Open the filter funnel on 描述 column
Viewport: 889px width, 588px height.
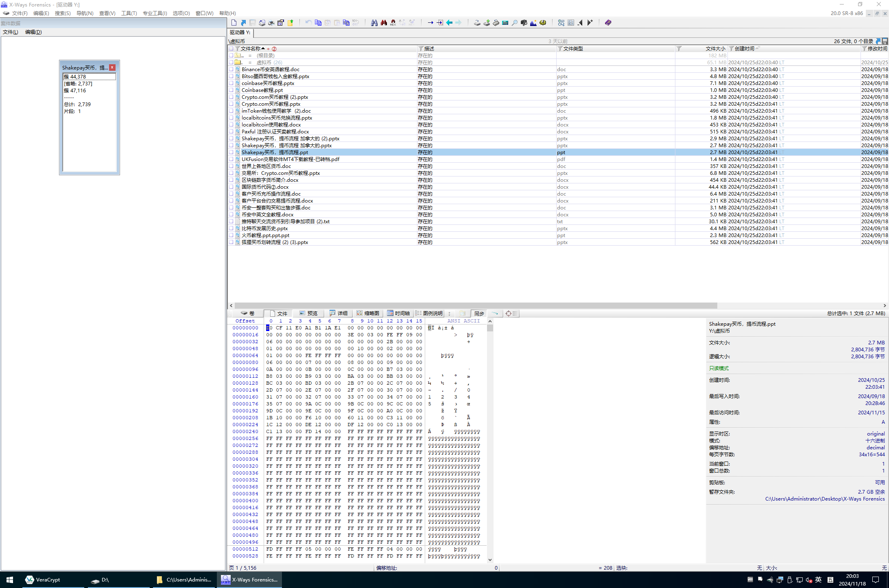(x=421, y=49)
